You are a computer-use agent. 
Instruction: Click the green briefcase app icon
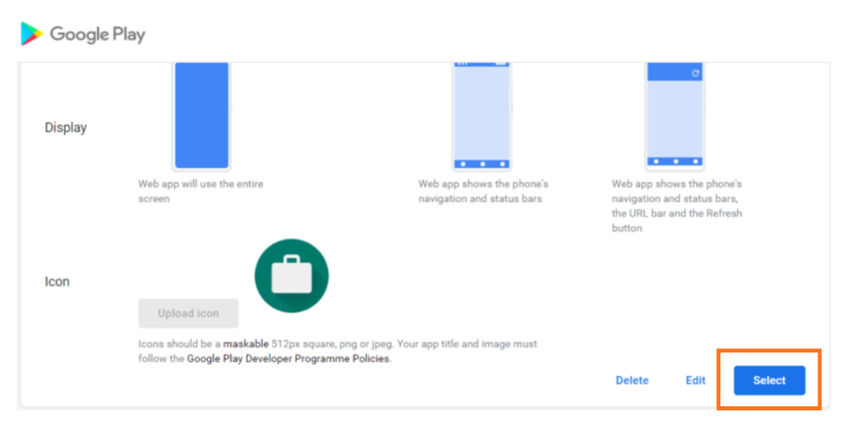click(x=292, y=275)
